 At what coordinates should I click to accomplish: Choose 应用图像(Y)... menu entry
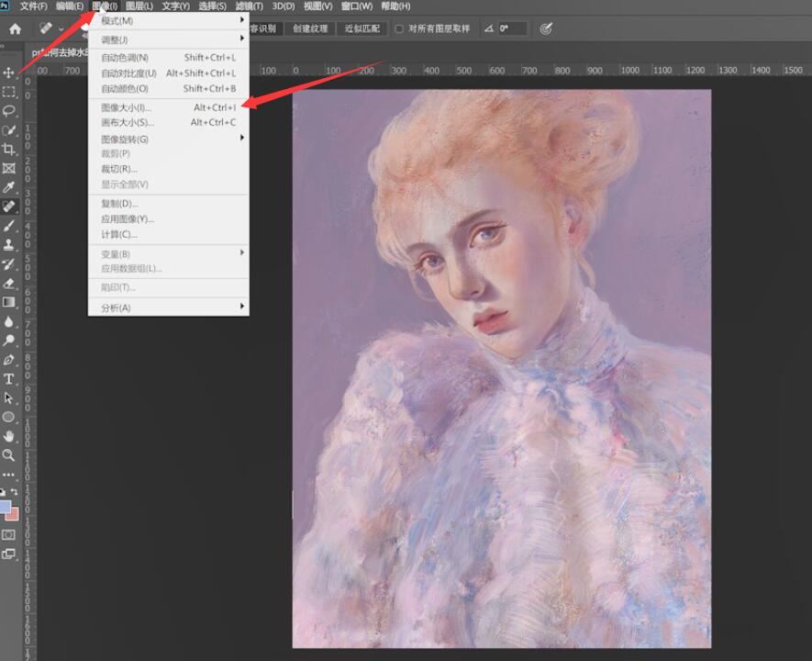point(168,219)
